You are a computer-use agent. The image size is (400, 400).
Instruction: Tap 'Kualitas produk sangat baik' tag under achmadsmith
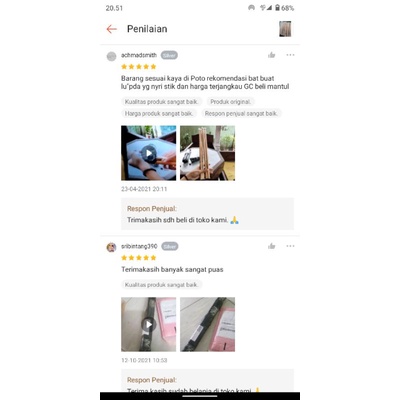click(162, 102)
